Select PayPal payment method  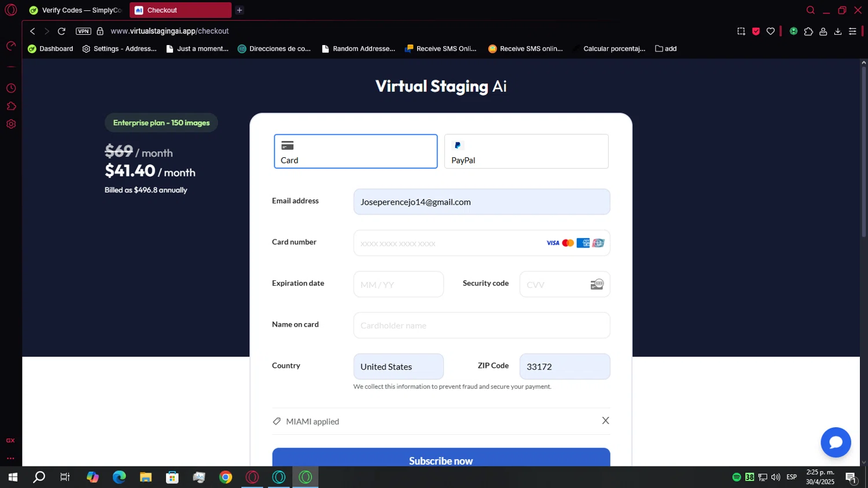point(526,151)
